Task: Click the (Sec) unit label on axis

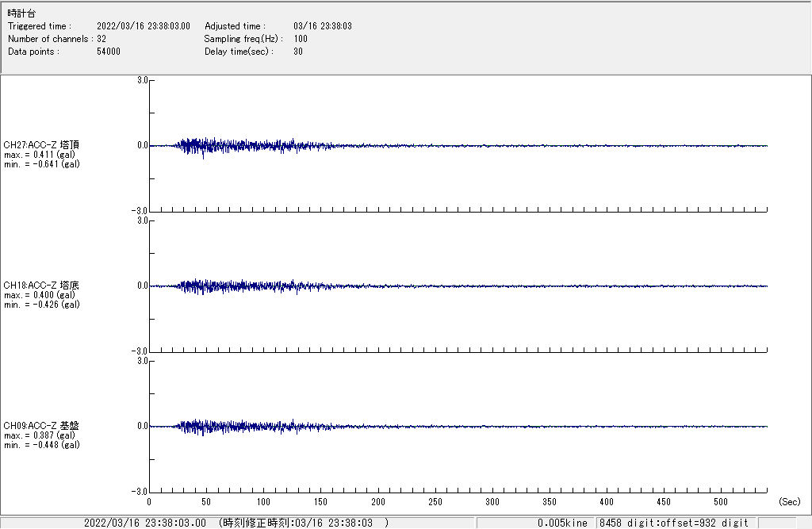Action: (789, 502)
